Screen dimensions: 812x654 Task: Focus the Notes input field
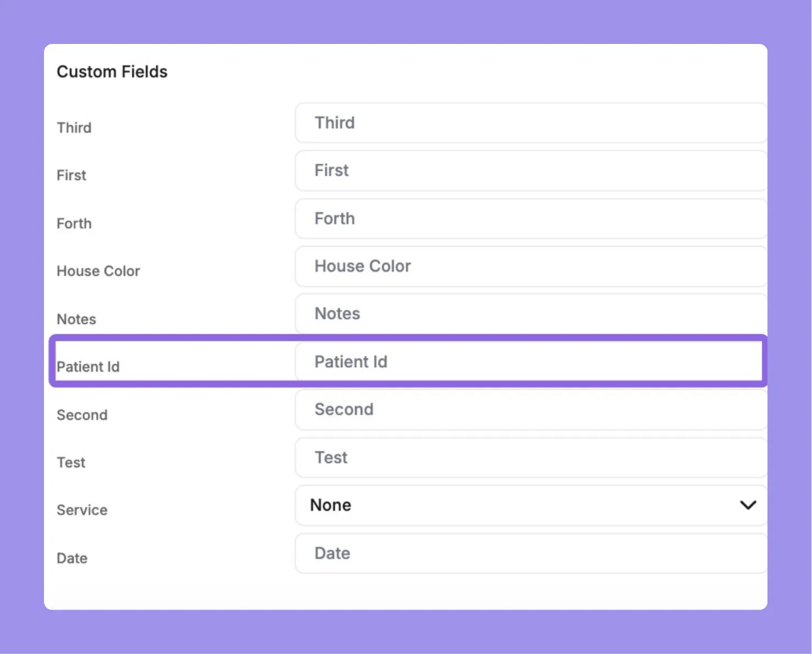click(531, 314)
